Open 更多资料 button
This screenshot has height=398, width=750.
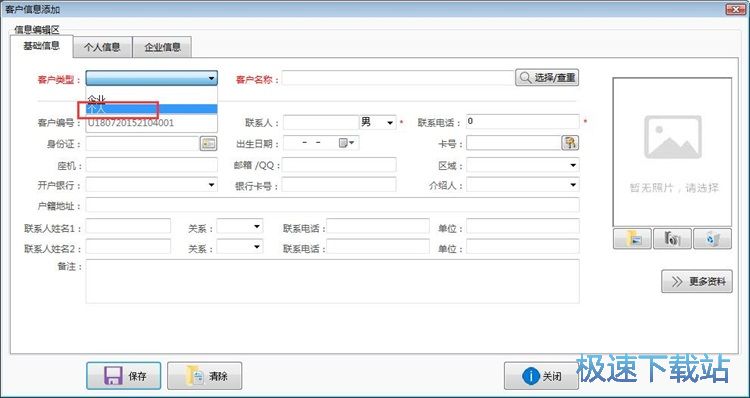[697, 281]
